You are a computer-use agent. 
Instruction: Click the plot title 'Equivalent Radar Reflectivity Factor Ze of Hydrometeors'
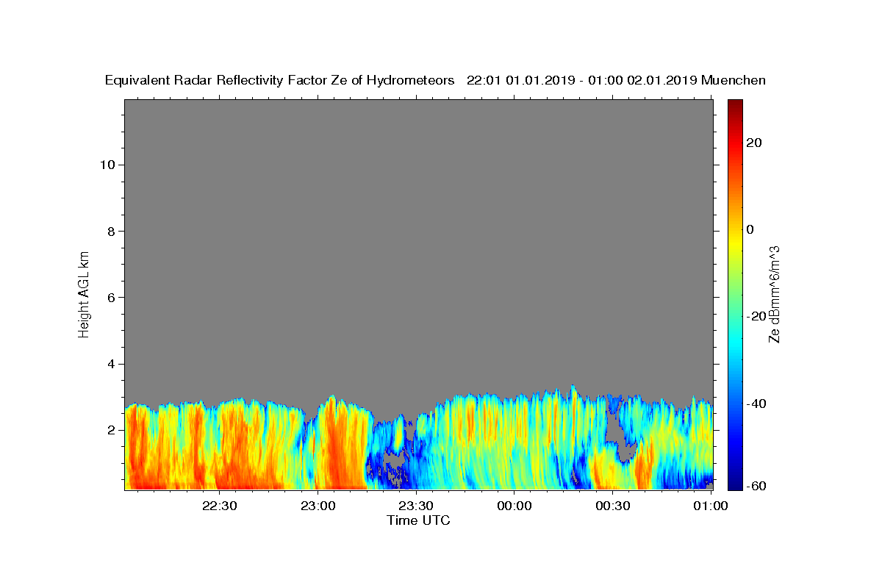click(279, 81)
